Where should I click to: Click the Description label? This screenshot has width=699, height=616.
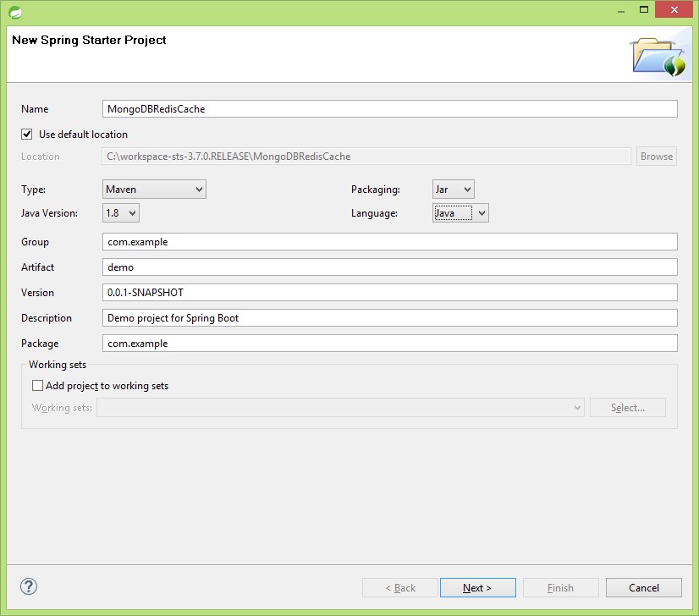pyautogui.click(x=47, y=318)
